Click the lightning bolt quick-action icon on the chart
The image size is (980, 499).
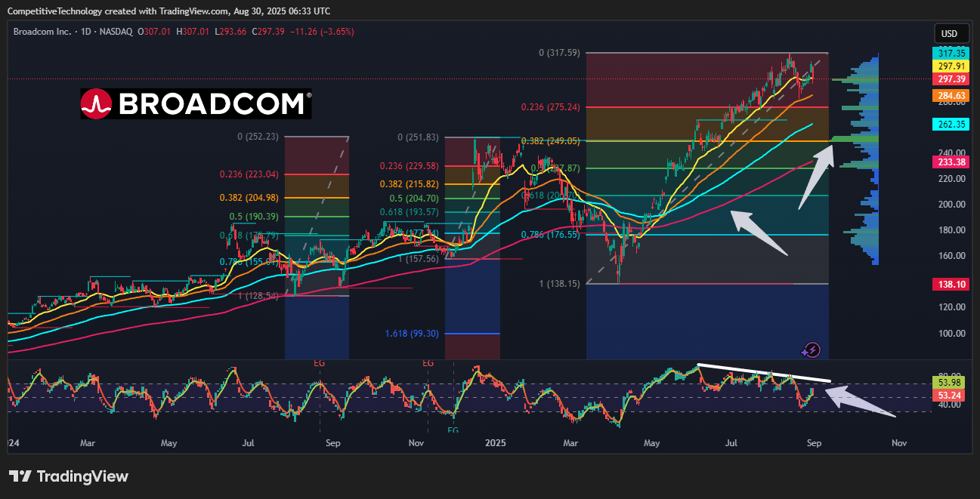812,350
